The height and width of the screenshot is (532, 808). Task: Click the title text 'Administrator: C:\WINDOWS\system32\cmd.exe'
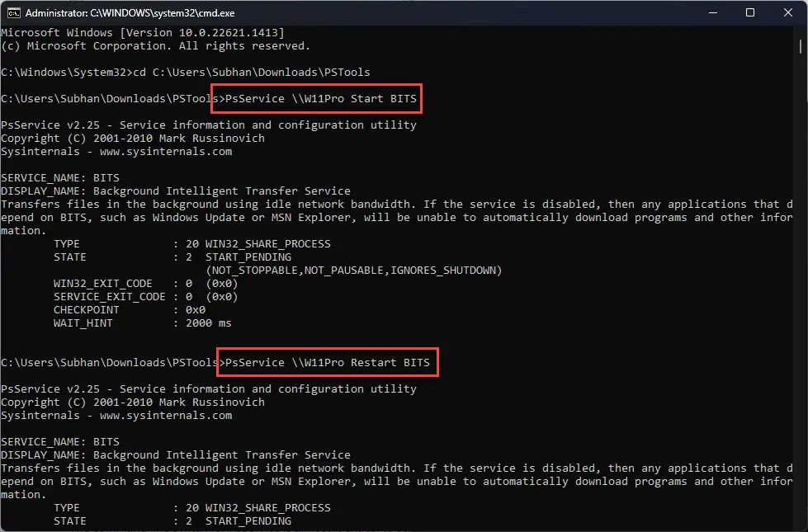[x=130, y=13]
